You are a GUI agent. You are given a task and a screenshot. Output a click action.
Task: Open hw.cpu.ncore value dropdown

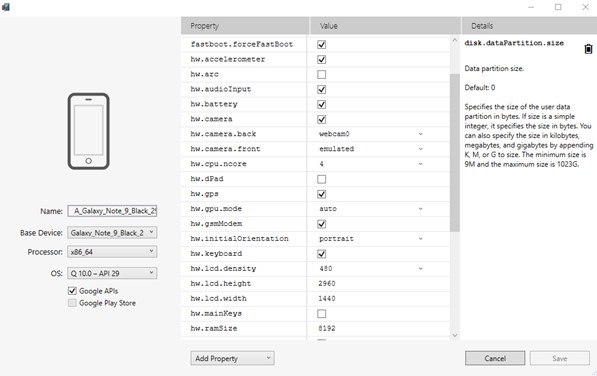[x=420, y=164]
